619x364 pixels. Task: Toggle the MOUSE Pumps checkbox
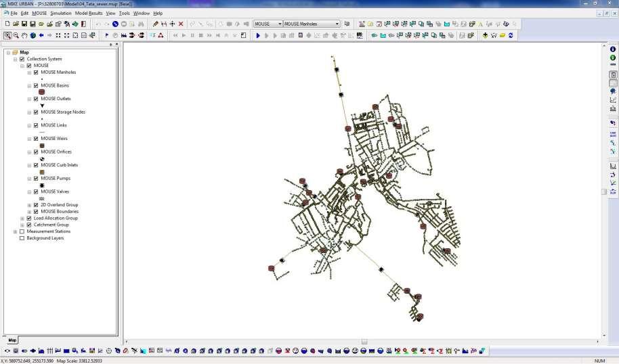tap(36, 179)
